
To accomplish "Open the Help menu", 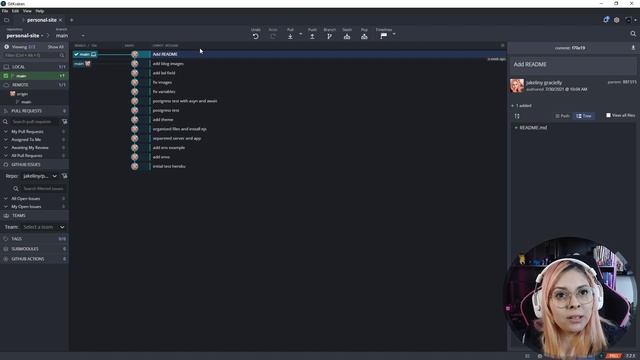I will click(40, 11).
